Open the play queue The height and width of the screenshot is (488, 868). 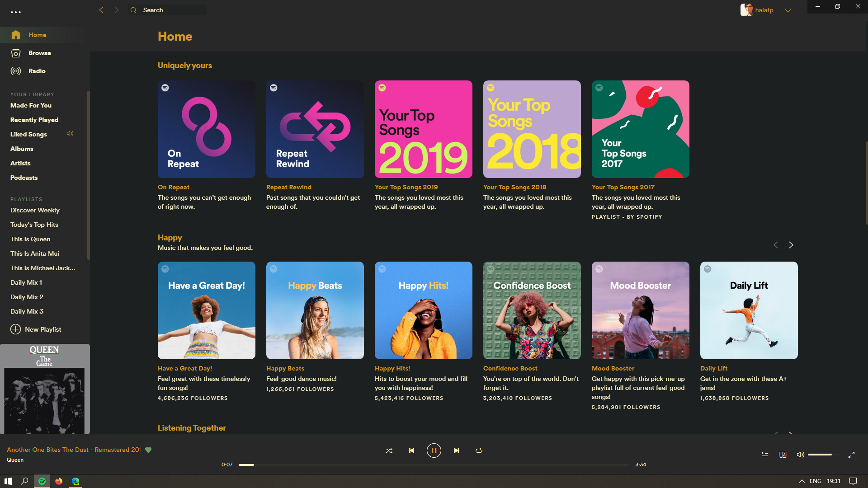click(765, 455)
